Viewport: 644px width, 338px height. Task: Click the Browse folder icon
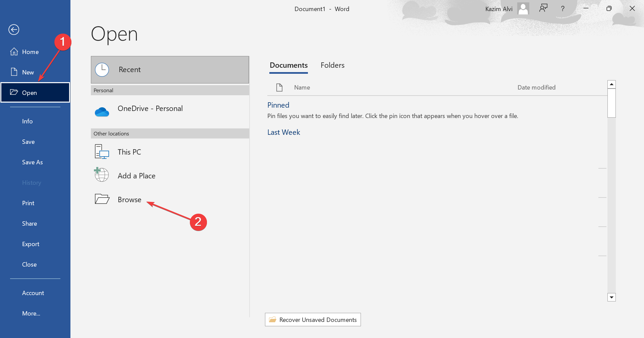[102, 199]
